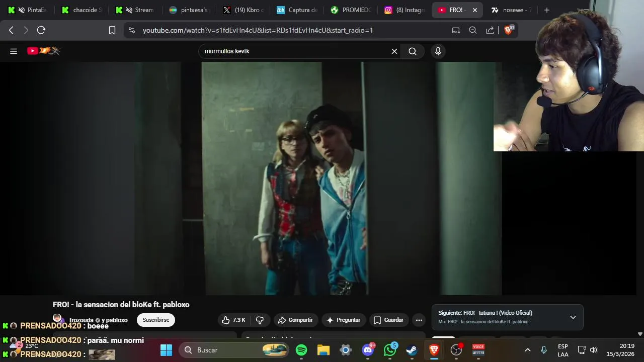
Task: Bookmark this page in the address bar
Action: (112, 30)
